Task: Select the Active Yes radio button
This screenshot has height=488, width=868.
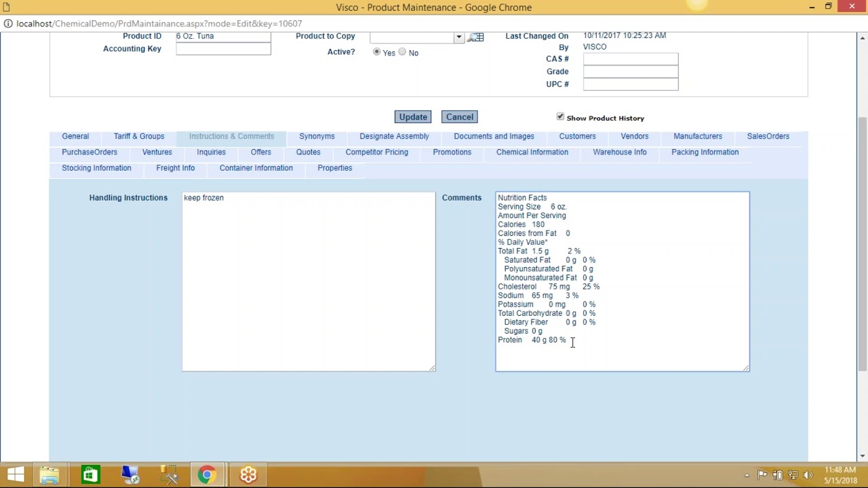Action: pos(377,52)
